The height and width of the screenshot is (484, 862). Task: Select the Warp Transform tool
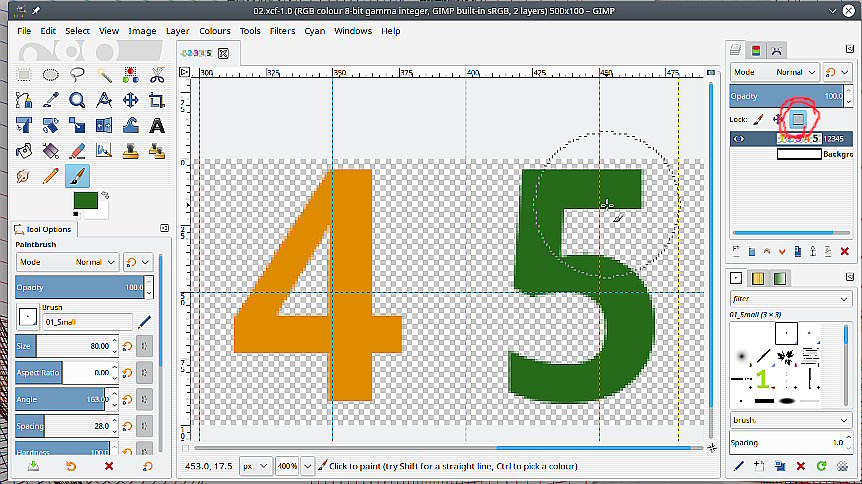point(130,125)
